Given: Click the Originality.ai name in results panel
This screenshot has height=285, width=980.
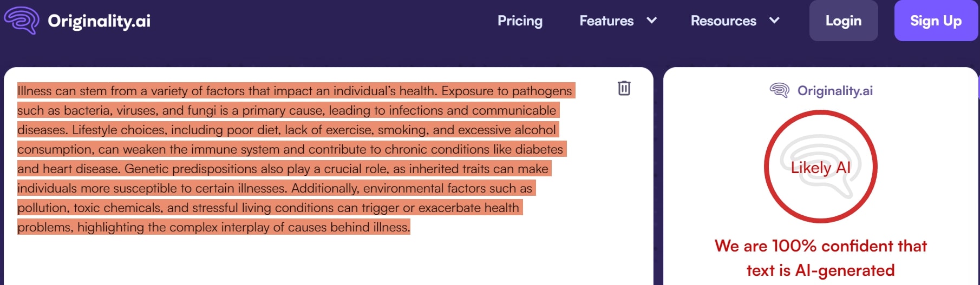Looking at the screenshot, I should point(835,90).
